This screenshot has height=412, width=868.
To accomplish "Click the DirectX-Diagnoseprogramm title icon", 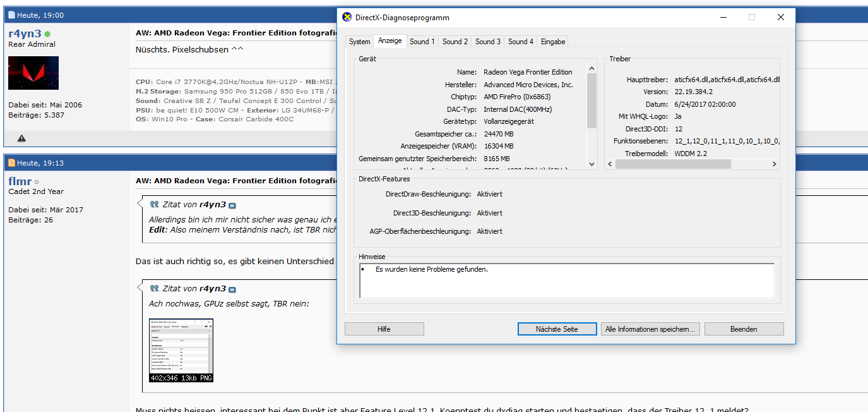I will pos(347,17).
